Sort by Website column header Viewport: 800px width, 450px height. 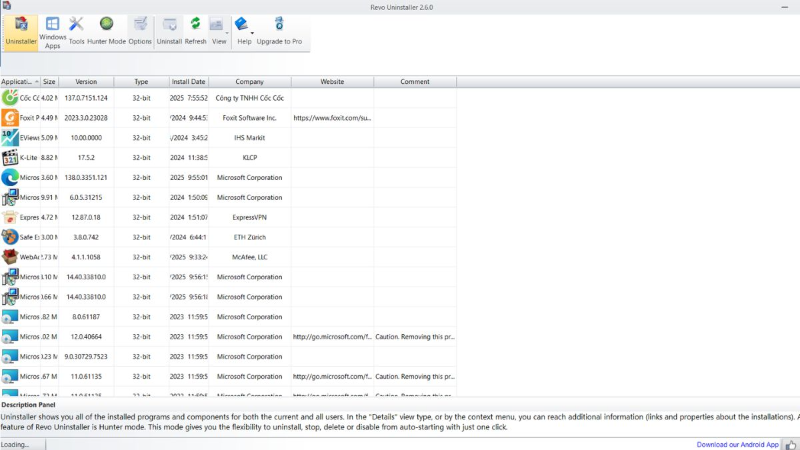tap(332, 82)
